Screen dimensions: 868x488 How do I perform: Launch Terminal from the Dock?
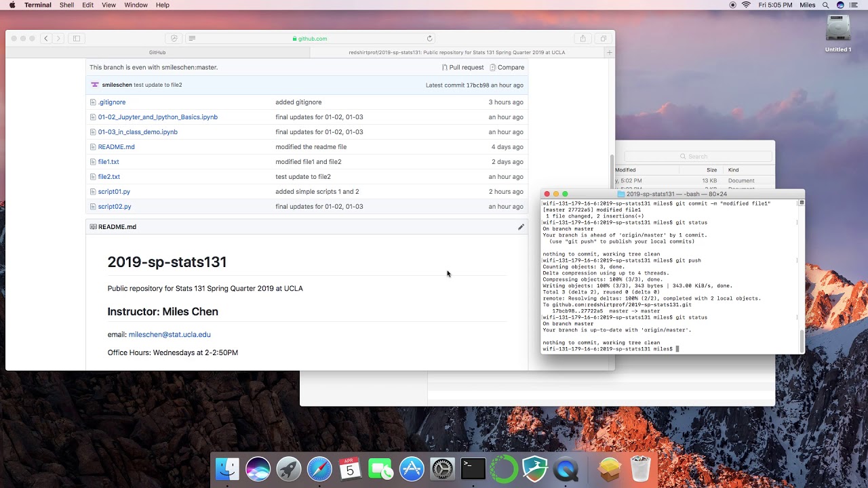point(473,468)
